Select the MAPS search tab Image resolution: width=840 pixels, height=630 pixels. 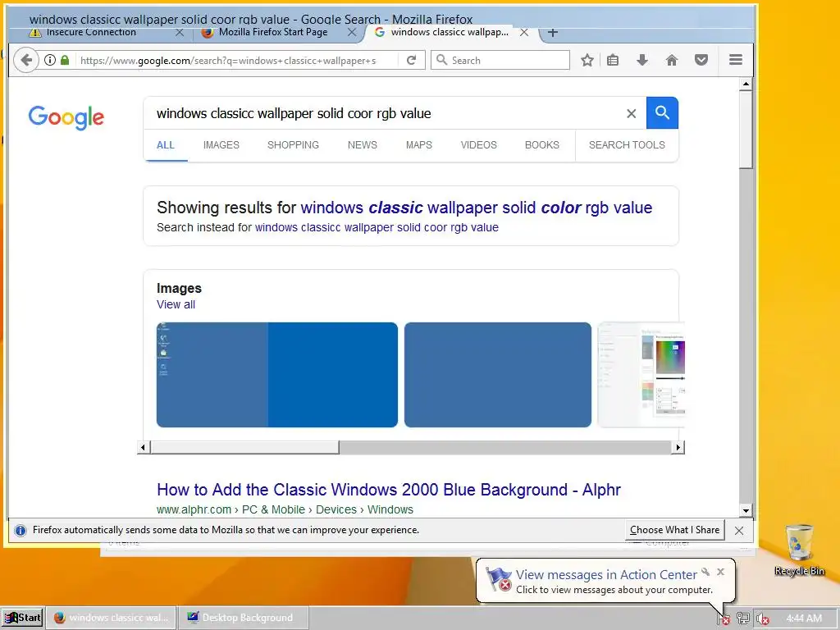pos(419,145)
